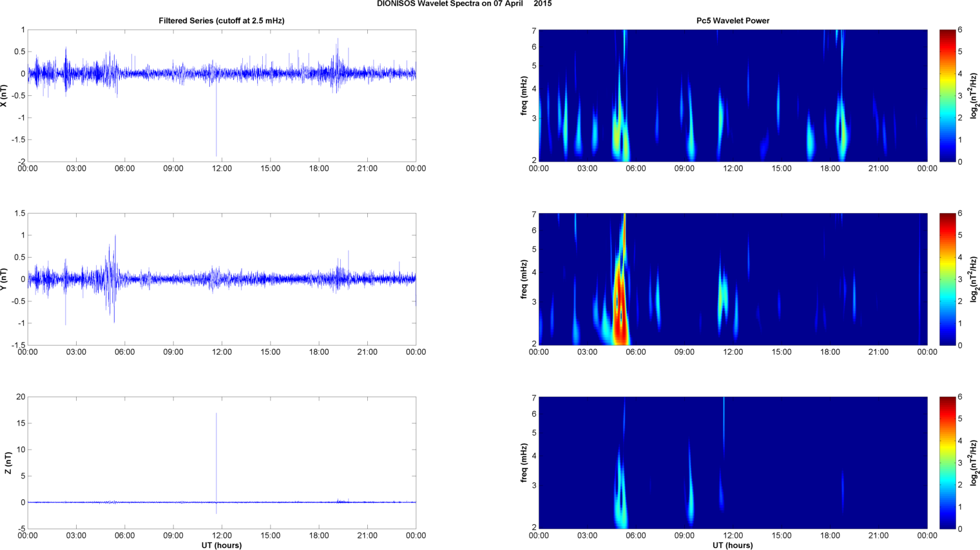
Task: Select the 'Filtered Series (cutoff at 2.5 mHz)' heading
Action: point(222,21)
